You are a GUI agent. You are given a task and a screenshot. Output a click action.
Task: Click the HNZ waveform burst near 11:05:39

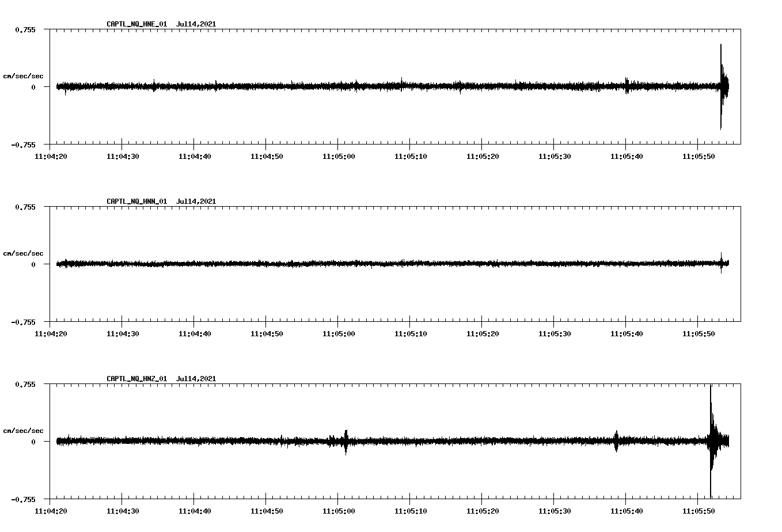click(x=616, y=442)
